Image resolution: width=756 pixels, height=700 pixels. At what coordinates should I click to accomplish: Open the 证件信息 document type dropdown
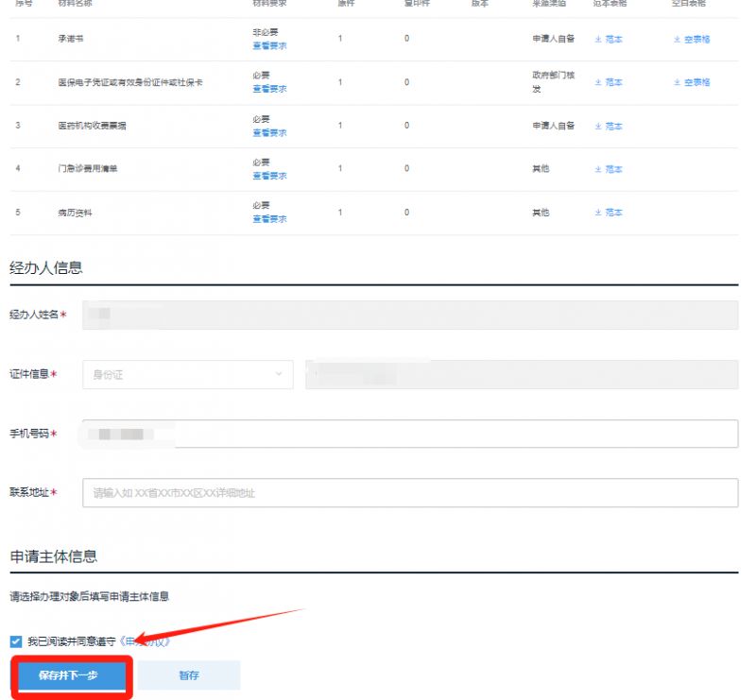[188, 374]
